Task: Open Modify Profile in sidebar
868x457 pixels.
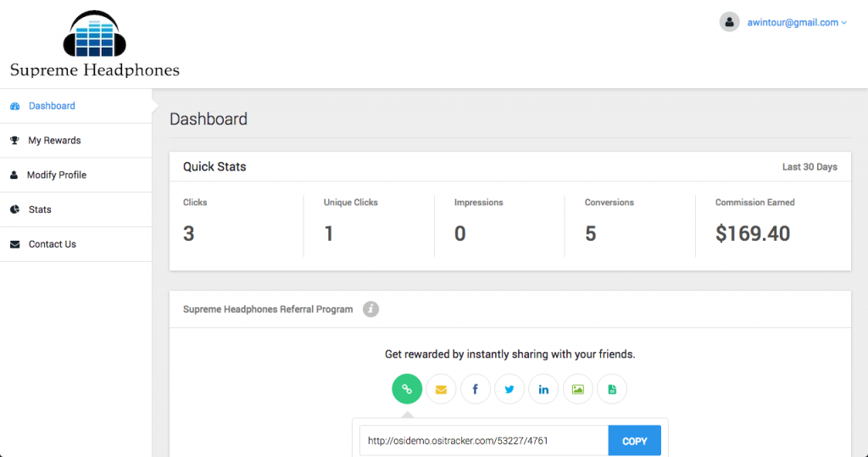Action: [x=75, y=175]
